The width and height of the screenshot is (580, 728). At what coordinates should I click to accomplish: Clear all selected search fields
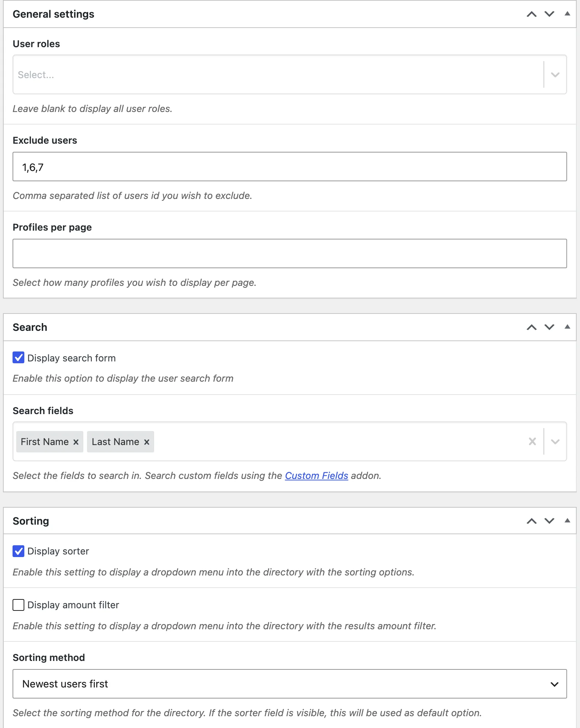coord(532,441)
